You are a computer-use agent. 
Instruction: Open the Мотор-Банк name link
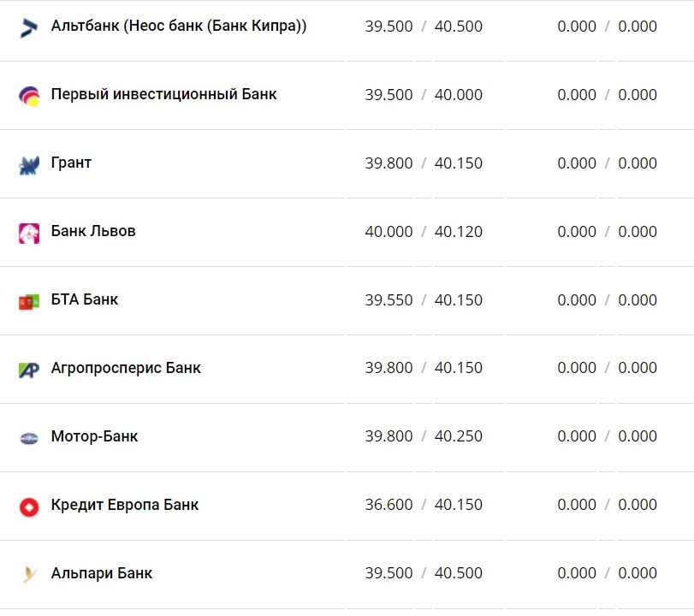point(94,437)
